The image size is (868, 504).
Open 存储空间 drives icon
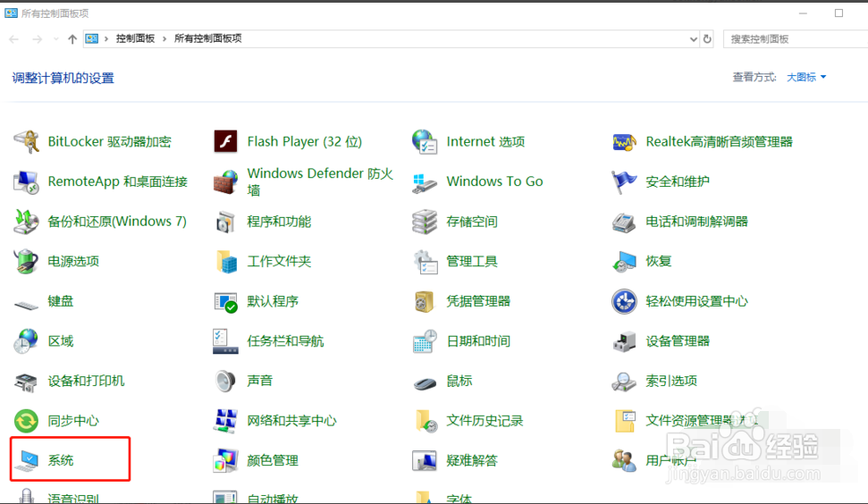coord(425,222)
